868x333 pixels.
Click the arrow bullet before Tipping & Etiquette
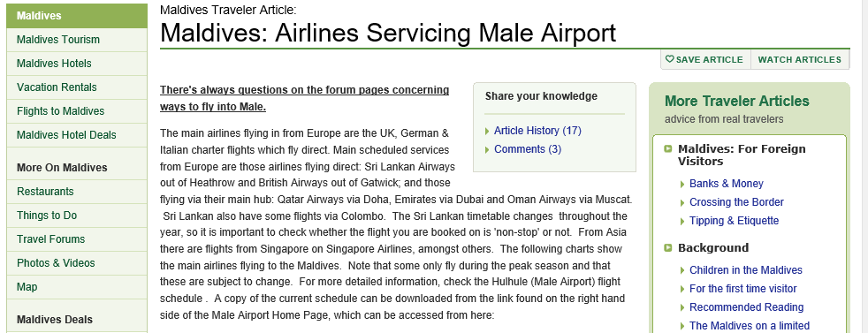click(682, 221)
